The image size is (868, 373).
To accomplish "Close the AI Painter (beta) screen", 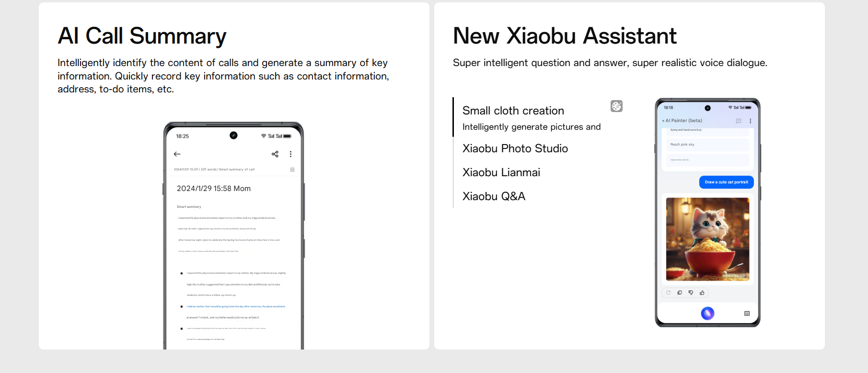I will [x=663, y=121].
